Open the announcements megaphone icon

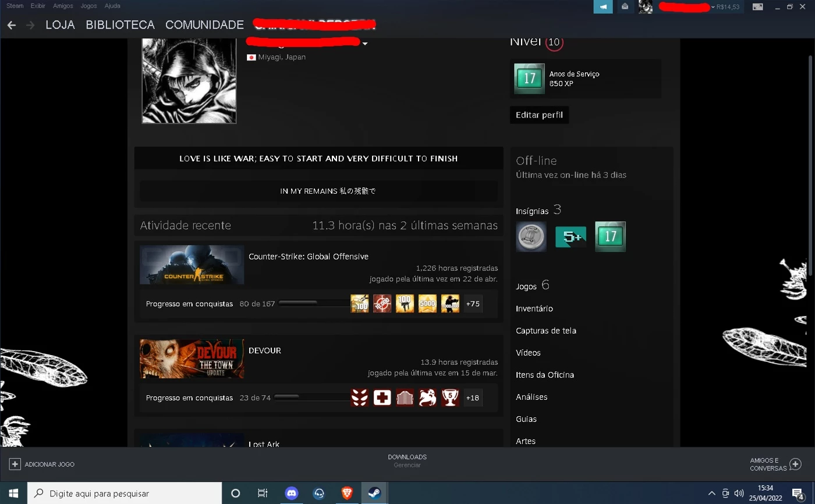pyautogui.click(x=603, y=7)
